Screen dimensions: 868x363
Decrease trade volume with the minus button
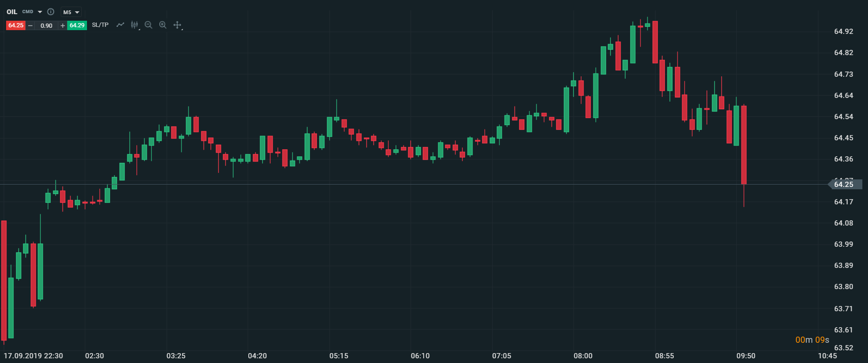click(31, 25)
